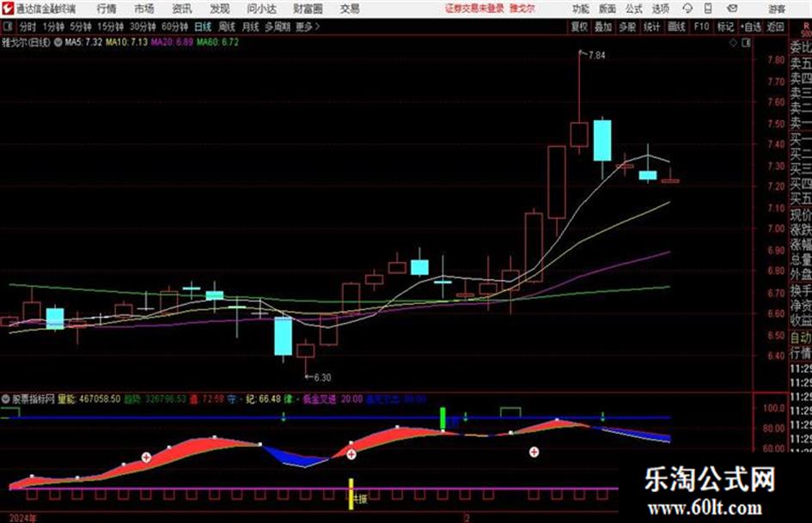Click the green bar signal in indicator pane

(443, 418)
